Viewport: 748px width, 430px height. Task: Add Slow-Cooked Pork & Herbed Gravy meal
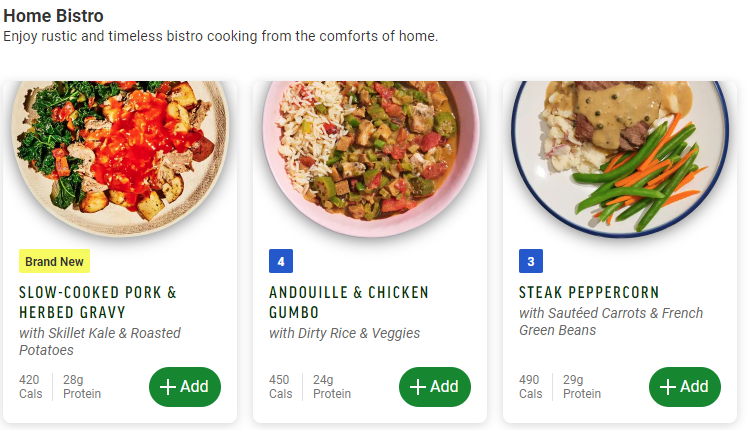coord(185,387)
